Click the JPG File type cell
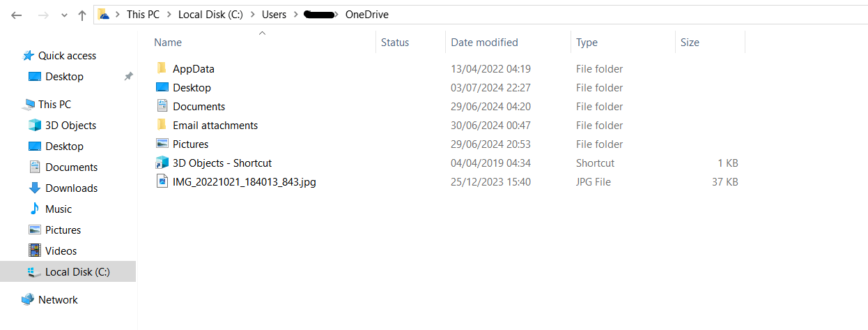This screenshot has height=330, width=868. 593,182
